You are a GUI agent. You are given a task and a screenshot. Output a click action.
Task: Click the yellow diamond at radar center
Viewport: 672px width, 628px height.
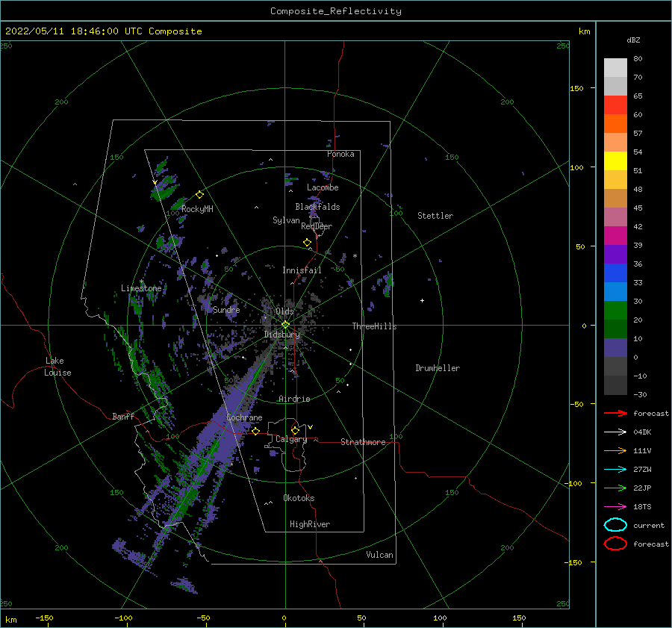[285, 325]
